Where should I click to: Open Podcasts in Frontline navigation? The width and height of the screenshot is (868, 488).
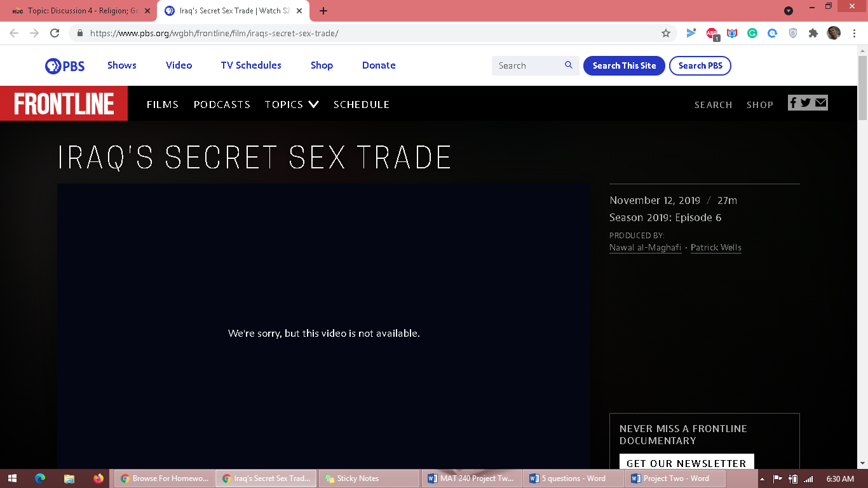click(222, 104)
